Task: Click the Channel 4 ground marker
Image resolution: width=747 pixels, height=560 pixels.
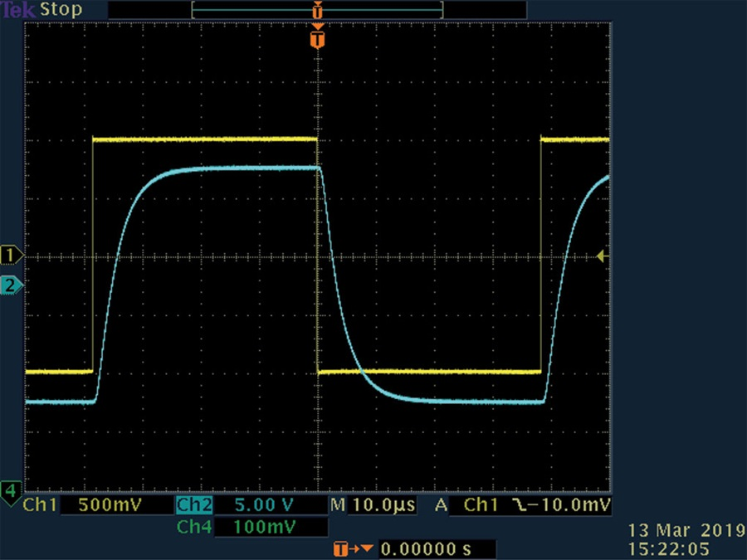Action: click(x=11, y=491)
